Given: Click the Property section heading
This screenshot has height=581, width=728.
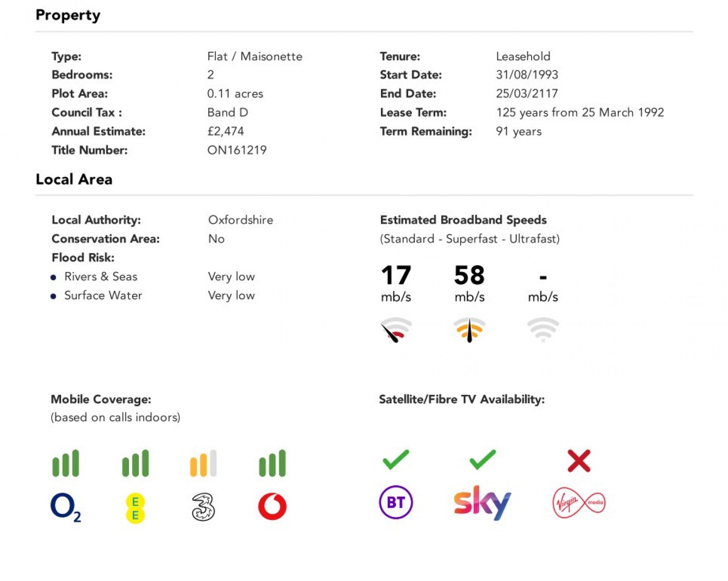Looking at the screenshot, I should [68, 15].
